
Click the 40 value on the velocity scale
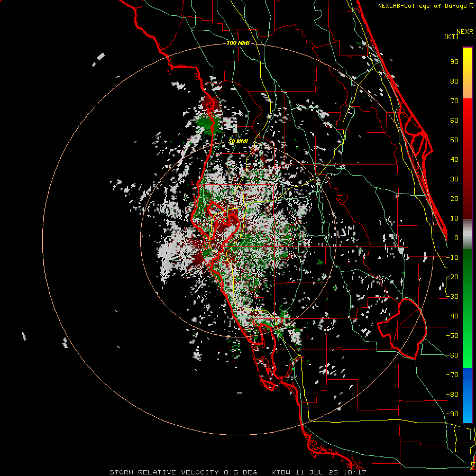454,159
